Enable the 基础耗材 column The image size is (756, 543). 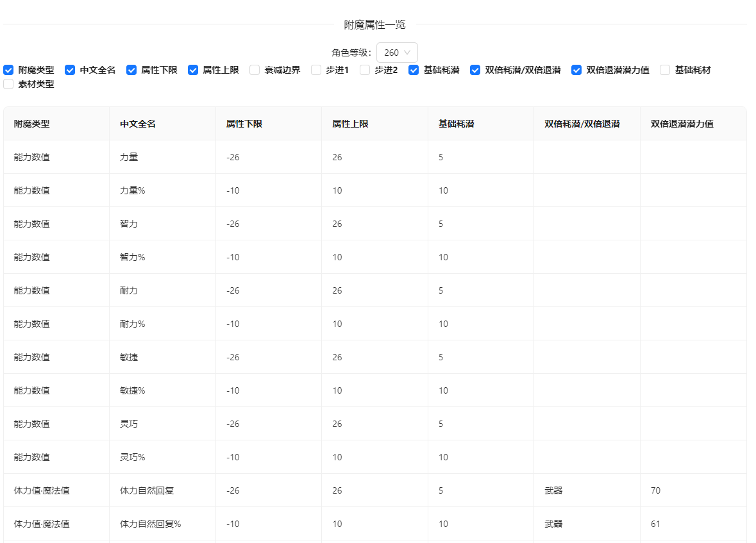[x=664, y=70]
